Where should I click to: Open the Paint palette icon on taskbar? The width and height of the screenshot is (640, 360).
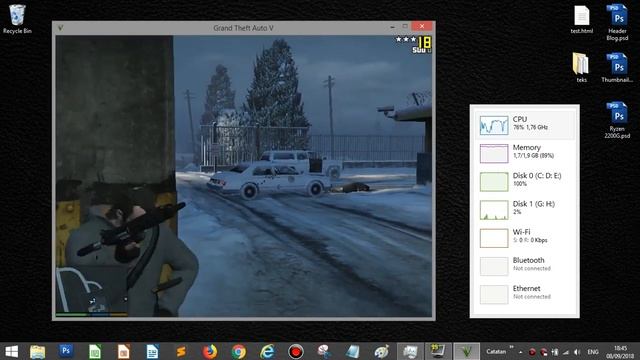pyautogui.click(x=382, y=351)
